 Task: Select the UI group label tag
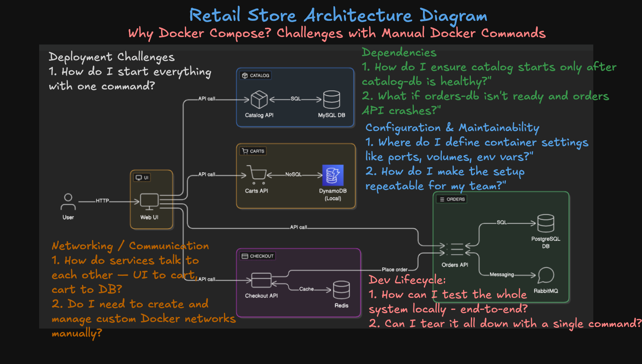pos(142,178)
